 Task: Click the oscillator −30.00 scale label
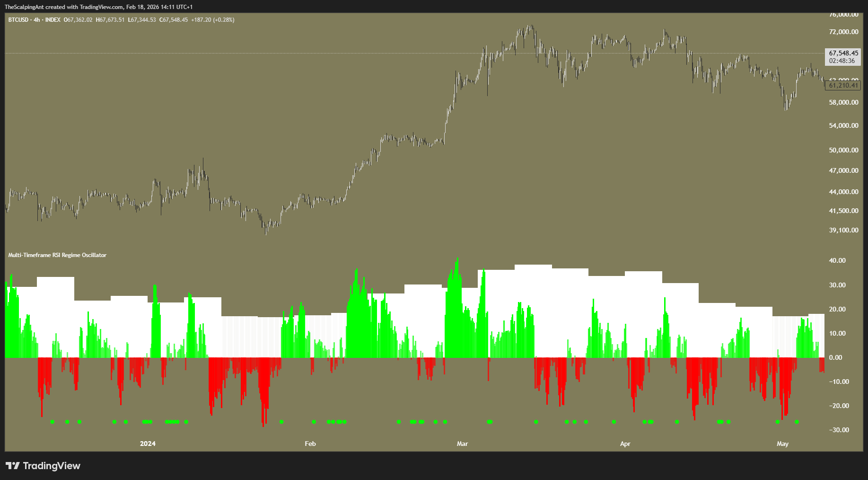pyautogui.click(x=839, y=430)
